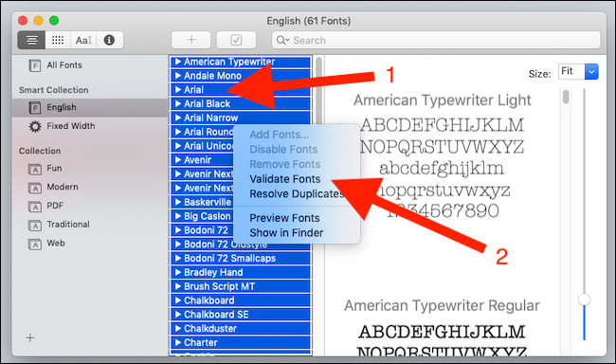
Task: Click the plus icon to add fonts
Action: coord(190,40)
